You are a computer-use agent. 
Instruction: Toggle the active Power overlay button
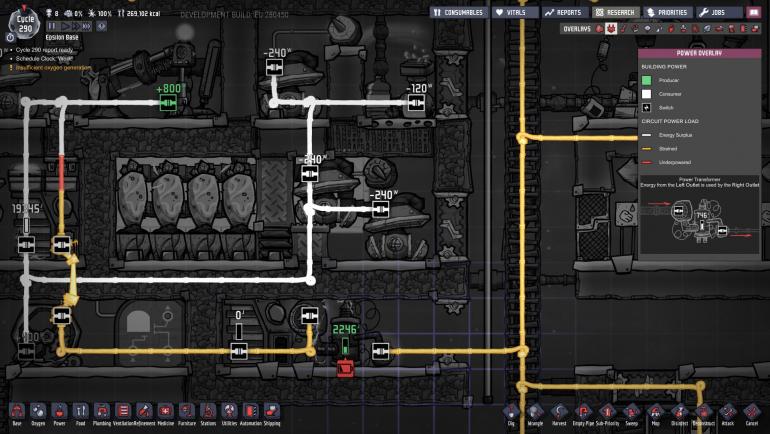click(x=611, y=29)
